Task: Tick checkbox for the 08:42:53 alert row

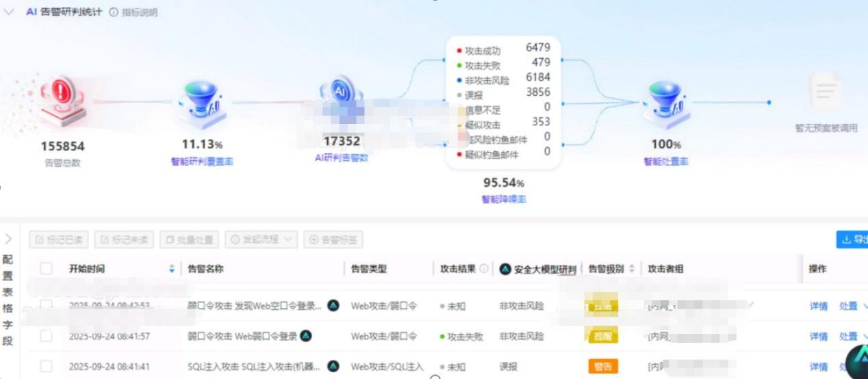Action: tap(46, 305)
